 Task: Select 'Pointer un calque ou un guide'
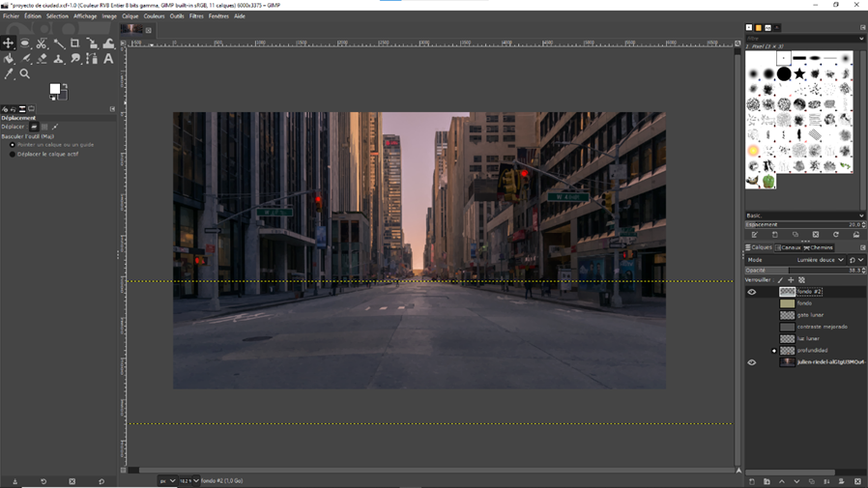point(13,145)
